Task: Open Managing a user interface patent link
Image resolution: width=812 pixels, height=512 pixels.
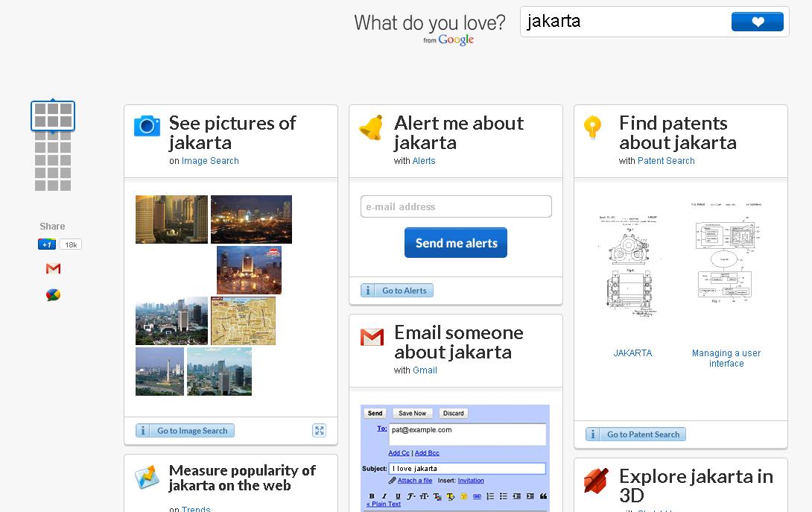Action: pyautogui.click(x=726, y=358)
